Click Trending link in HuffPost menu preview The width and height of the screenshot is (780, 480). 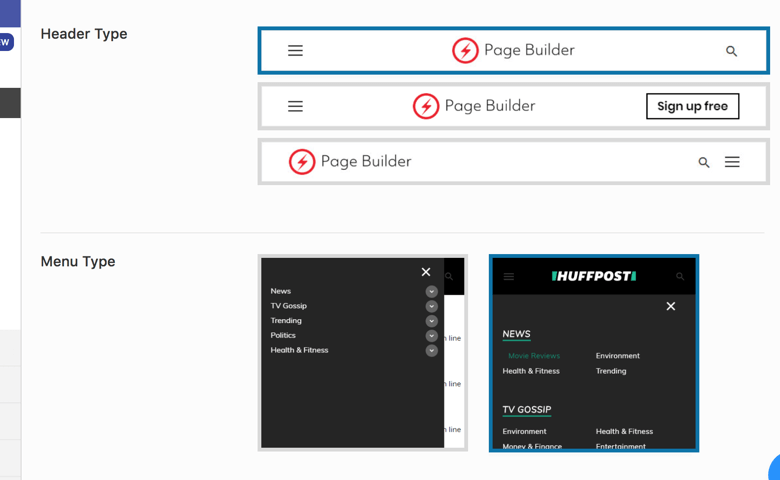(x=611, y=371)
